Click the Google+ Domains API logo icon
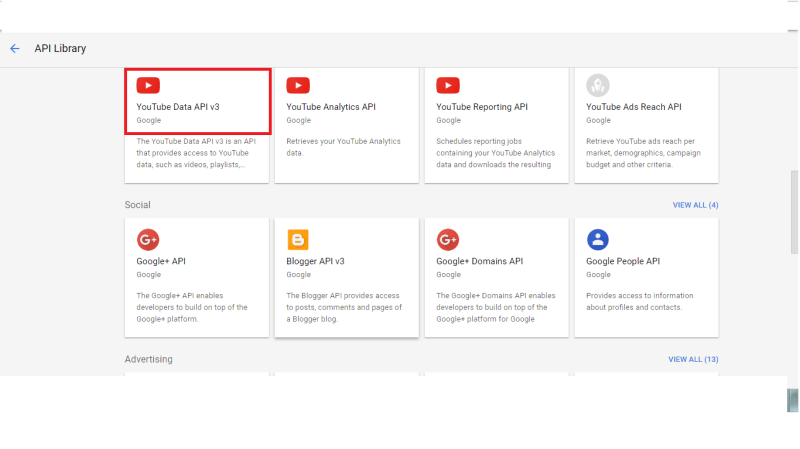This screenshot has height=449, width=800. pos(448,239)
